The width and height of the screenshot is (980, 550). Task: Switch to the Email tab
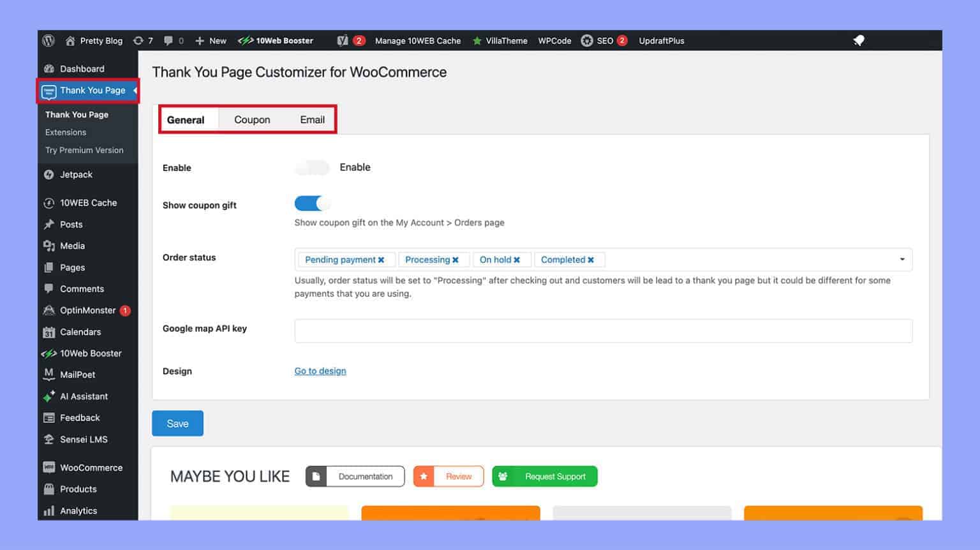(312, 119)
